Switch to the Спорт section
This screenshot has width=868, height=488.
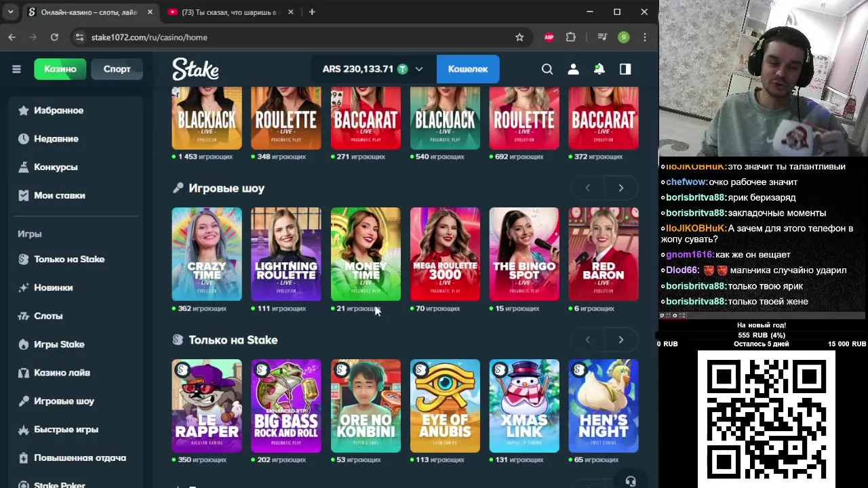[x=117, y=69]
